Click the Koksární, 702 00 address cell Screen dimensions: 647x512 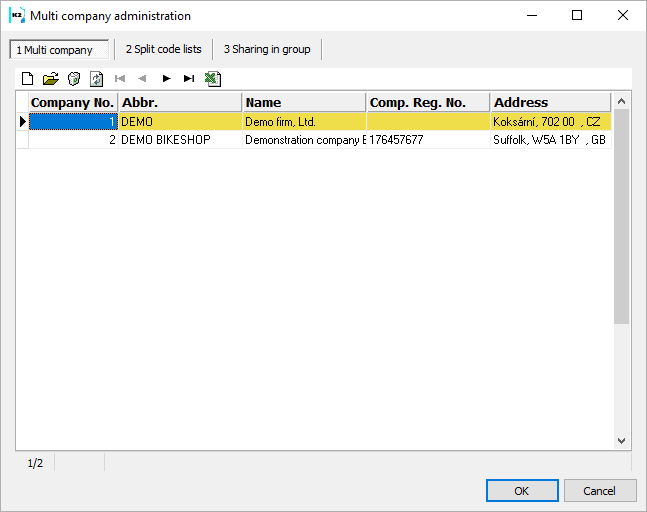550,122
